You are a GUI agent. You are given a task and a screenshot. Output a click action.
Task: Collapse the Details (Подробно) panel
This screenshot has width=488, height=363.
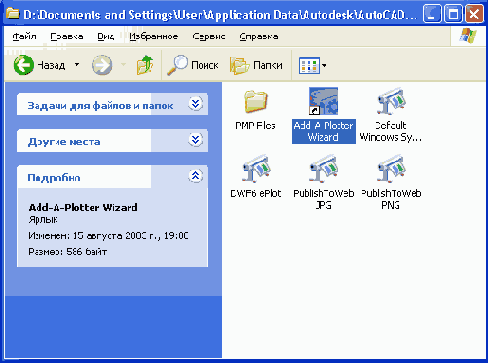click(x=196, y=176)
